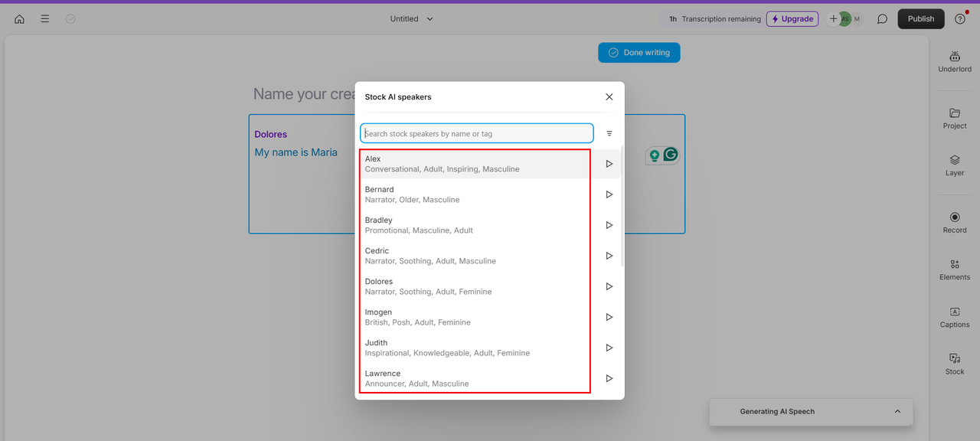Open the Project panel

[955, 119]
